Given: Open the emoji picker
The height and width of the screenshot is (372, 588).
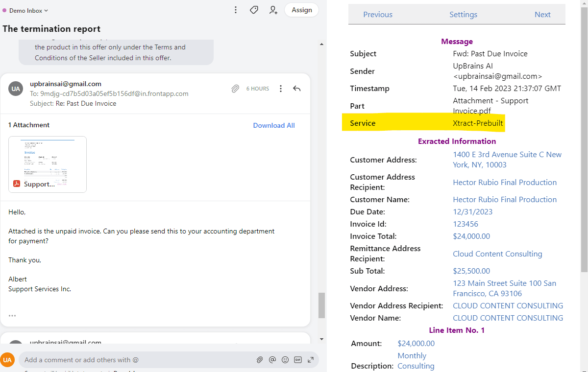Looking at the screenshot, I should pos(285,360).
